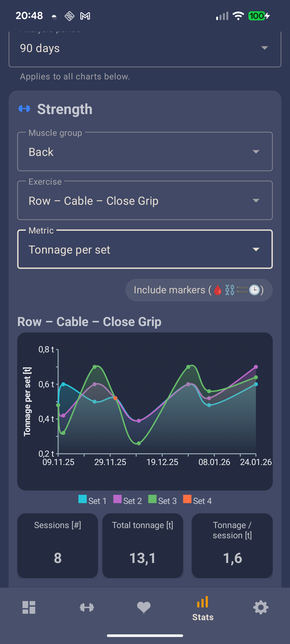
Task: Tap the DNA marker icon in the markers chip
Action: pos(230,290)
